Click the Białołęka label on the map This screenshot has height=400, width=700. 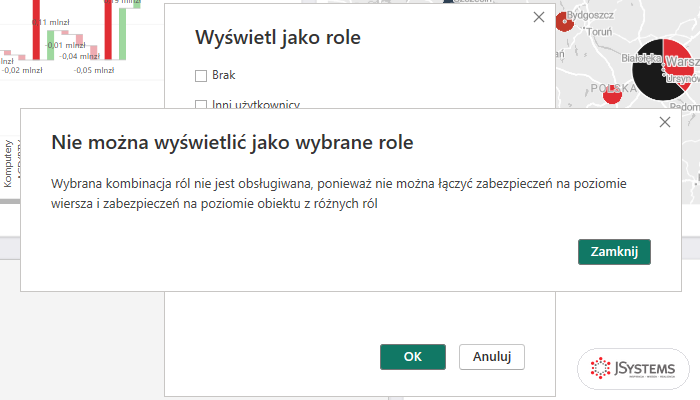(x=641, y=58)
